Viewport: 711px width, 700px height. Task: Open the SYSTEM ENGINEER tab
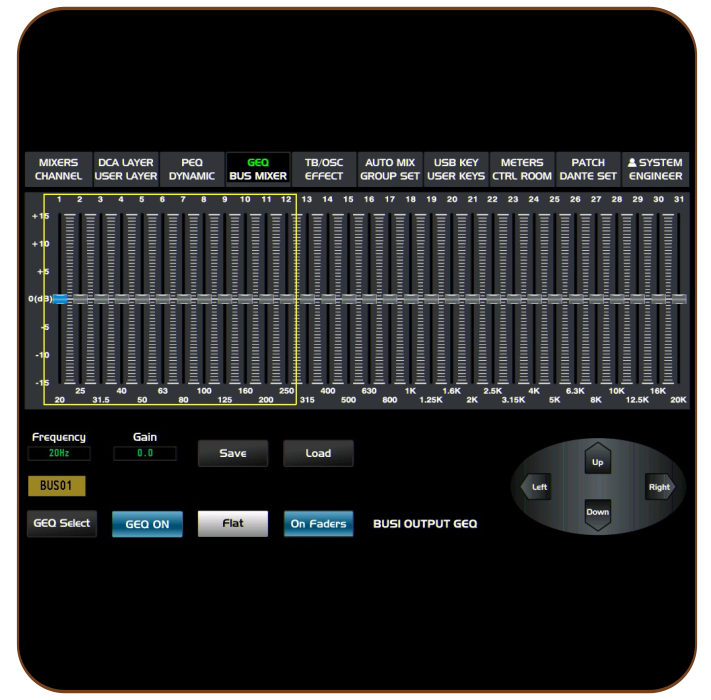[655, 170]
